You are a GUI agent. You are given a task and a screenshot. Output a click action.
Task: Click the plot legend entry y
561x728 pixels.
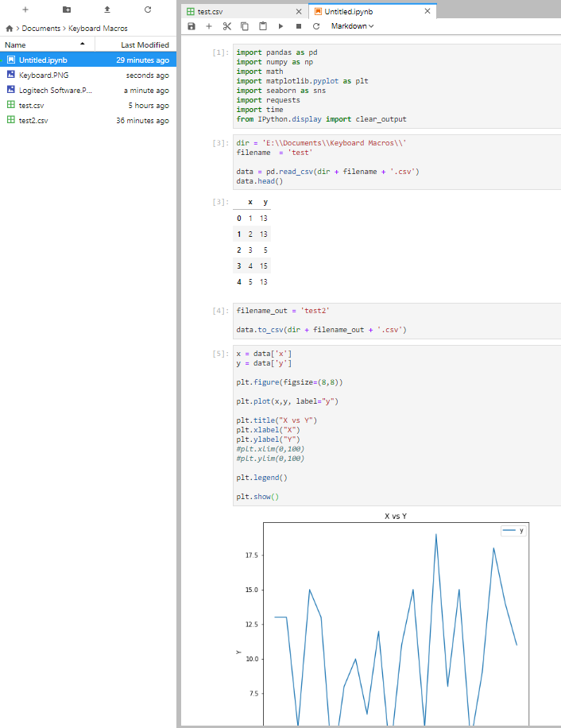(513, 530)
